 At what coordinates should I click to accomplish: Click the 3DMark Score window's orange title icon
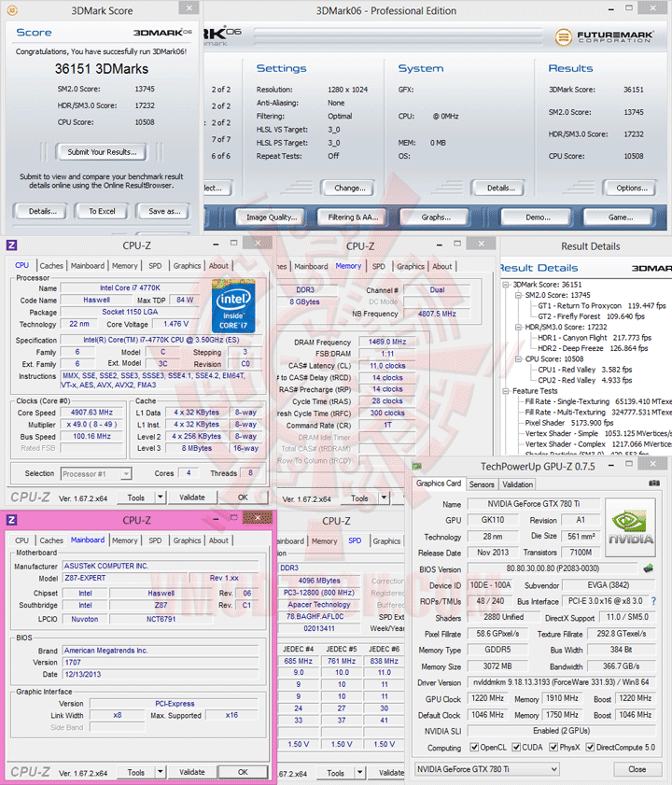(x=12, y=10)
